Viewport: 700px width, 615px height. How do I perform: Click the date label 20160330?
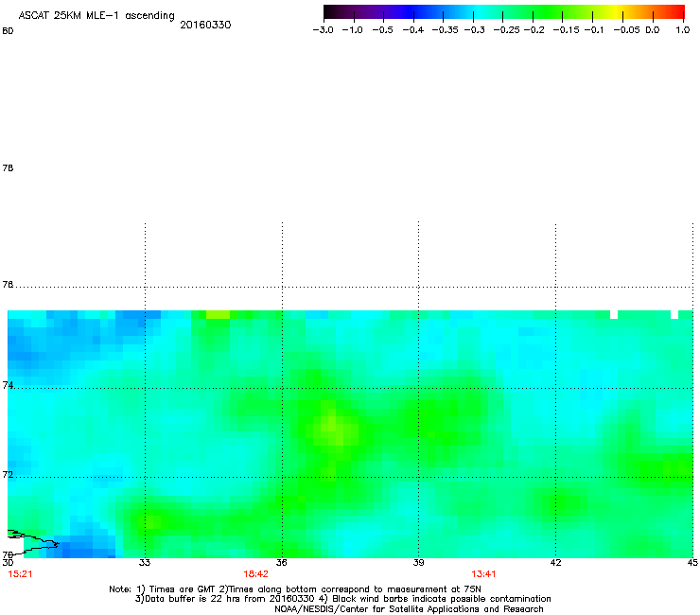(x=205, y=25)
